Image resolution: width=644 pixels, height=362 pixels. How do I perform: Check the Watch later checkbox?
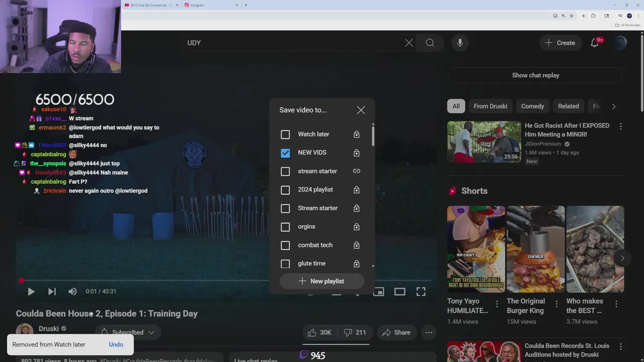pyautogui.click(x=285, y=134)
